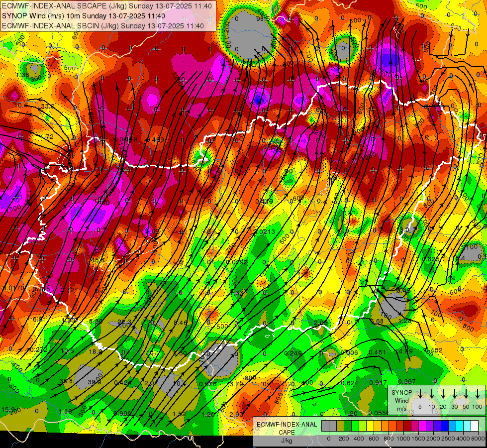487x448 pixels.
Task: Click the map value 0.367
Action: pos(407,382)
